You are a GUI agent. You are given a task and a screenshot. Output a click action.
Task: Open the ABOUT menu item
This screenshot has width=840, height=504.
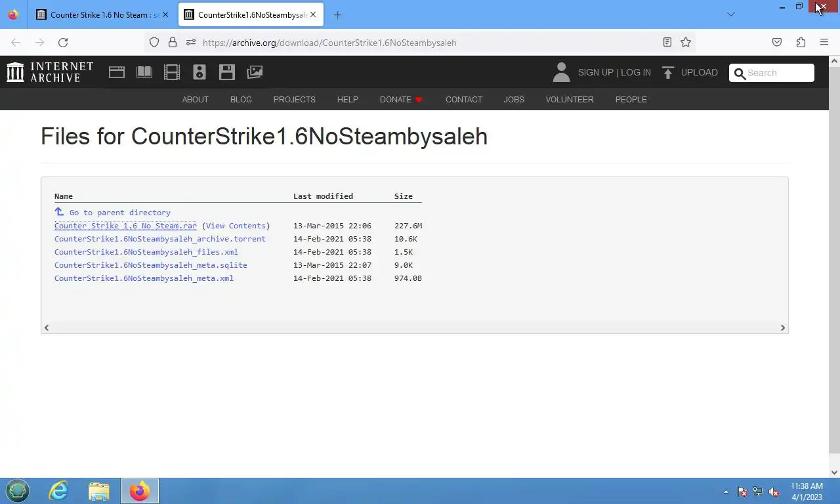pyautogui.click(x=196, y=100)
